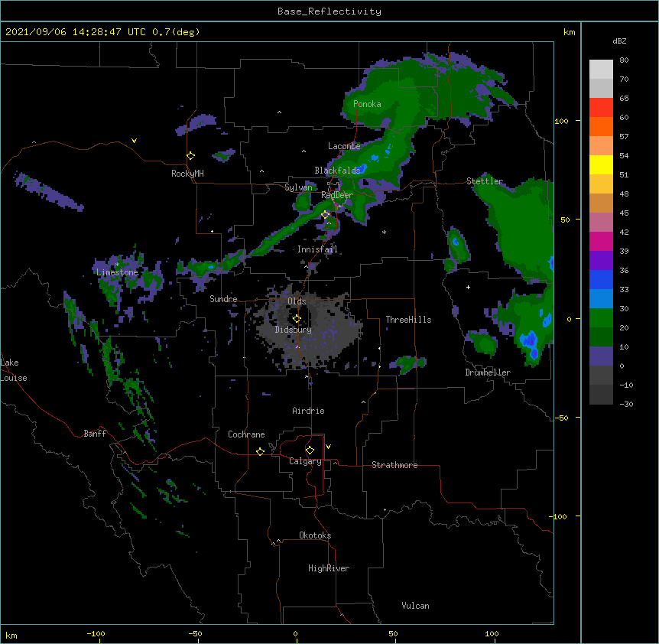This screenshot has height=644, width=659.
Task: Click the Didsbury town label
Action: pos(294,330)
